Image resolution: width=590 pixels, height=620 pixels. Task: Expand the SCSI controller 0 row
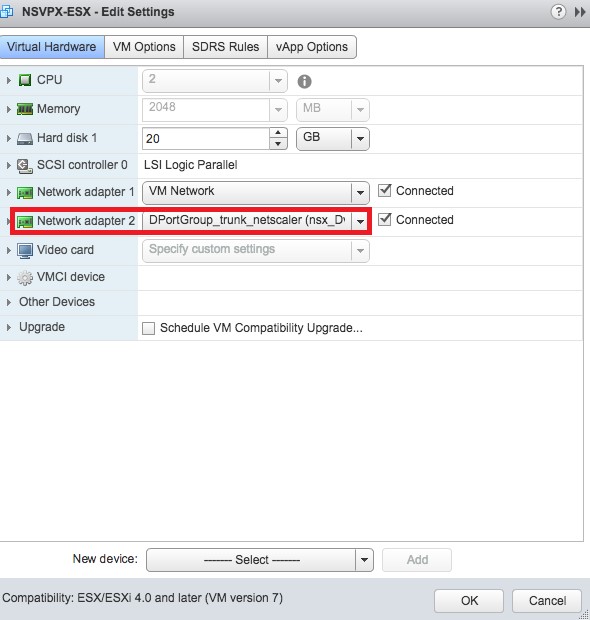[8, 165]
